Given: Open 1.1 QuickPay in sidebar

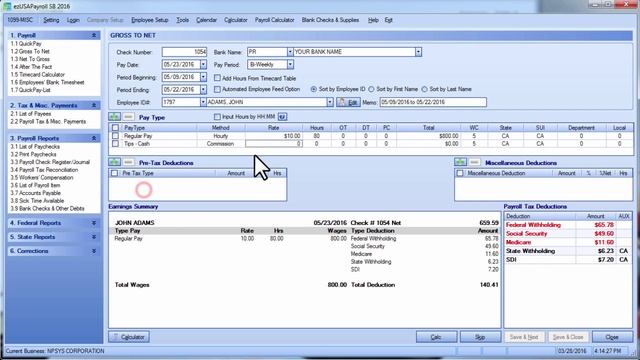Looking at the screenshot, I should click(x=26, y=44).
